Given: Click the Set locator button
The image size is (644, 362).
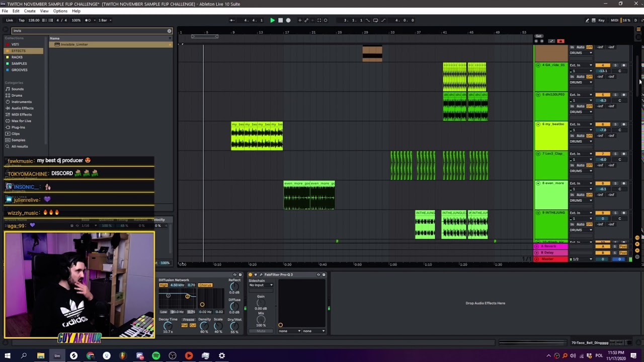Looking at the screenshot, I should [539, 36].
